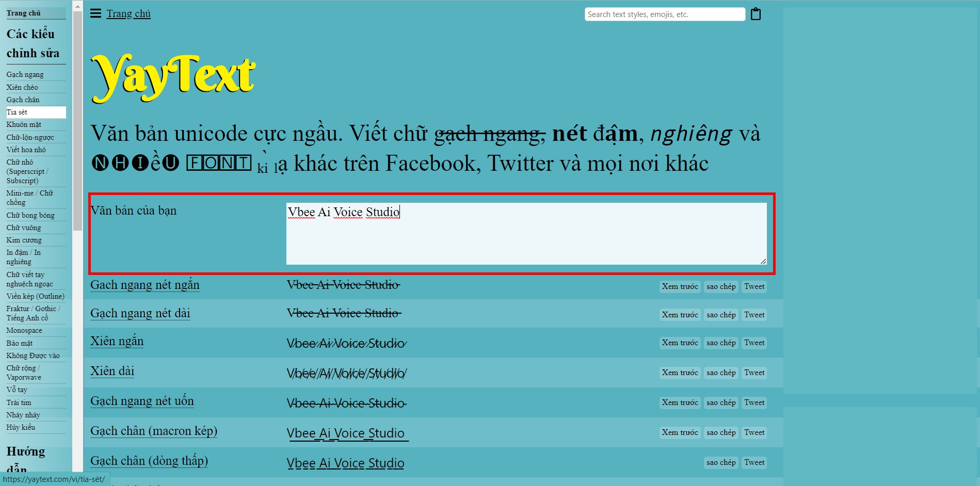The image size is (980, 486).
Task: Select Gạch ngang from the sidebar
Action: [24, 74]
